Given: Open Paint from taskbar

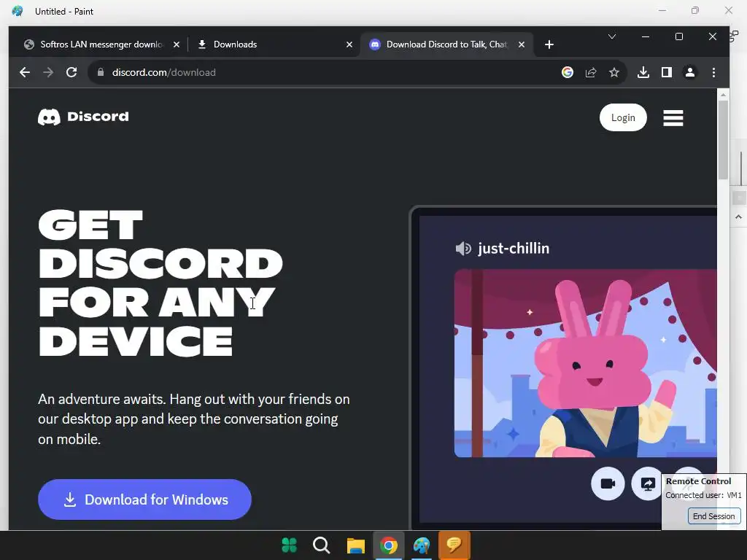Looking at the screenshot, I should 422,545.
